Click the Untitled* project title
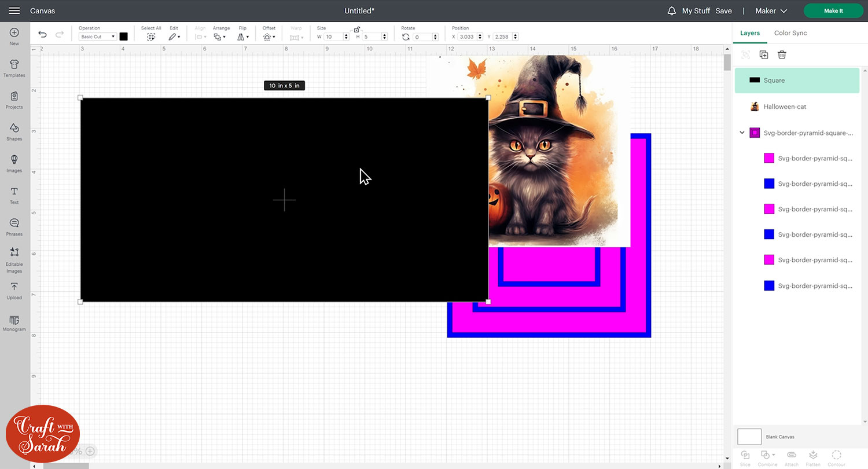 359,11
